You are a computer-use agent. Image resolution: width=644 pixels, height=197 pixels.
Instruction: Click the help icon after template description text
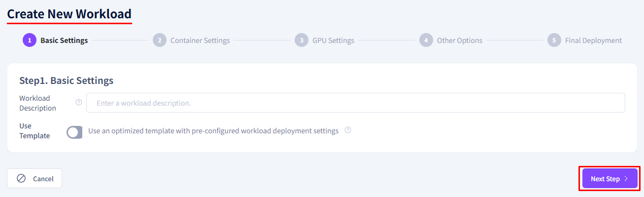(x=348, y=130)
